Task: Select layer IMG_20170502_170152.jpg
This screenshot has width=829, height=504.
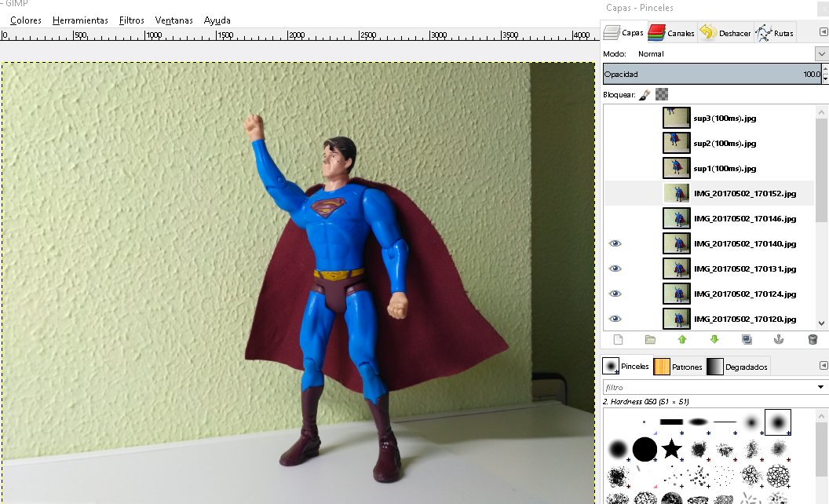Action: click(x=709, y=193)
